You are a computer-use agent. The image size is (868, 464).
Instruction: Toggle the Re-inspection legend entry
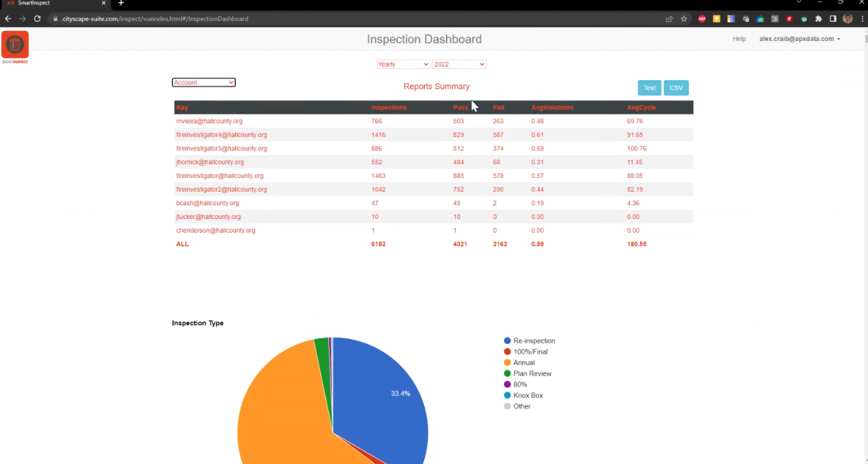[530, 340]
